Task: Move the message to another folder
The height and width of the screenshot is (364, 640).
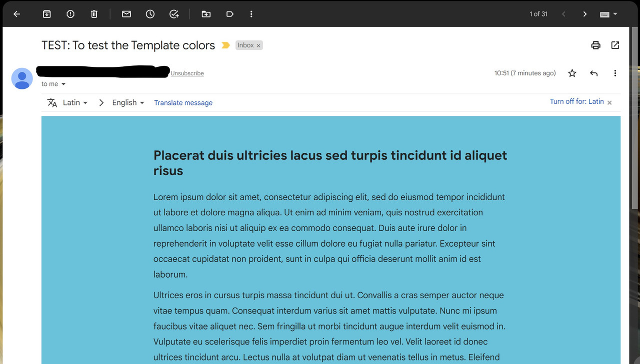Action: click(206, 14)
